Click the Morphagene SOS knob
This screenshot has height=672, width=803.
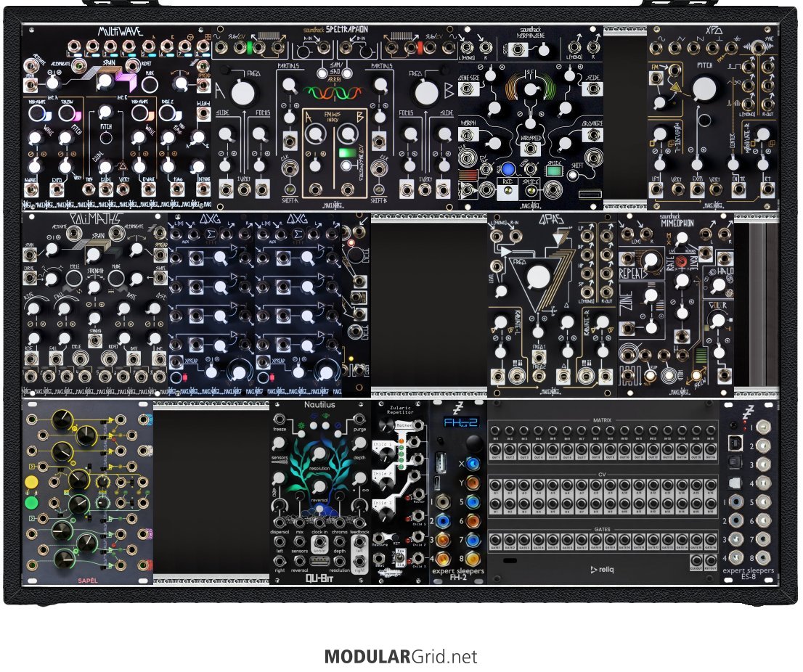(543, 49)
